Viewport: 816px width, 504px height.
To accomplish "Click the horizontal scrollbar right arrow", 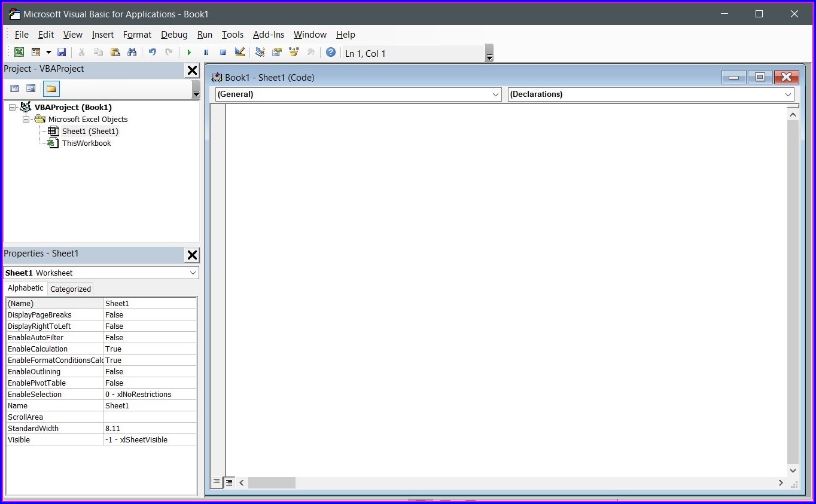I will click(x=781, y=482).
